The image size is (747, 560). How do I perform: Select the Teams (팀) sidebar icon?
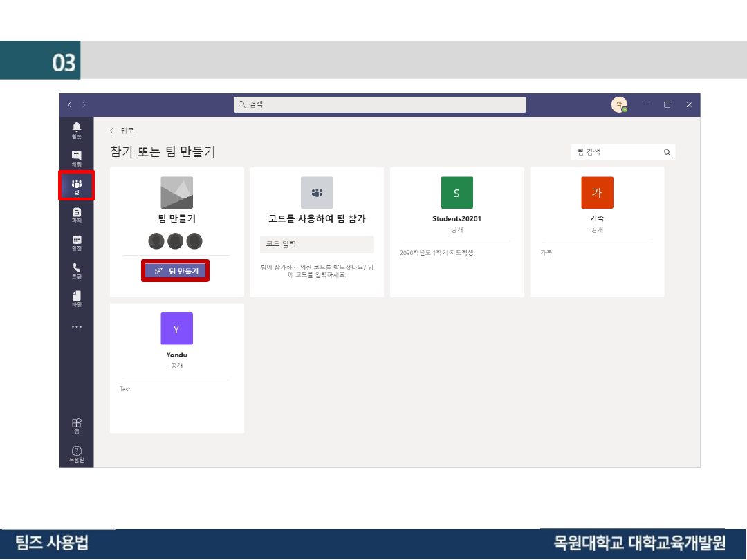pos(76,187)
